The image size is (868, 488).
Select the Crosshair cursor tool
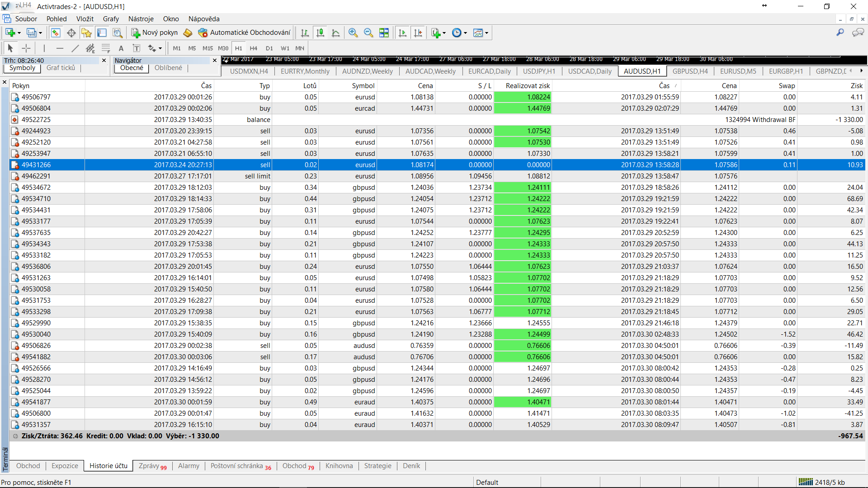click(26, 48)
